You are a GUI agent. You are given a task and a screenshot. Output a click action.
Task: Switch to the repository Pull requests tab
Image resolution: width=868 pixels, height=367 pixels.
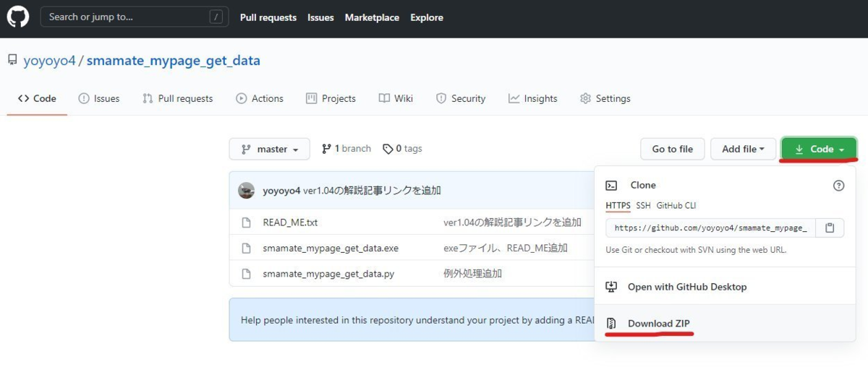pos(178,98)
